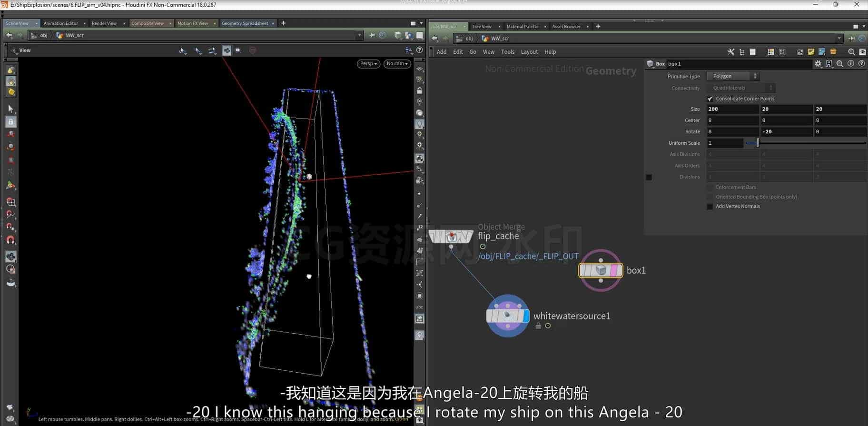
Task: Toggle the Divisions checkbox
Action: 649,177
